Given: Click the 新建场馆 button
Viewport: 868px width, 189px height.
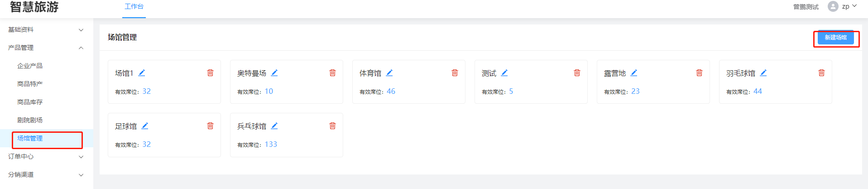Looking at the screenshot, I should 835,38.
